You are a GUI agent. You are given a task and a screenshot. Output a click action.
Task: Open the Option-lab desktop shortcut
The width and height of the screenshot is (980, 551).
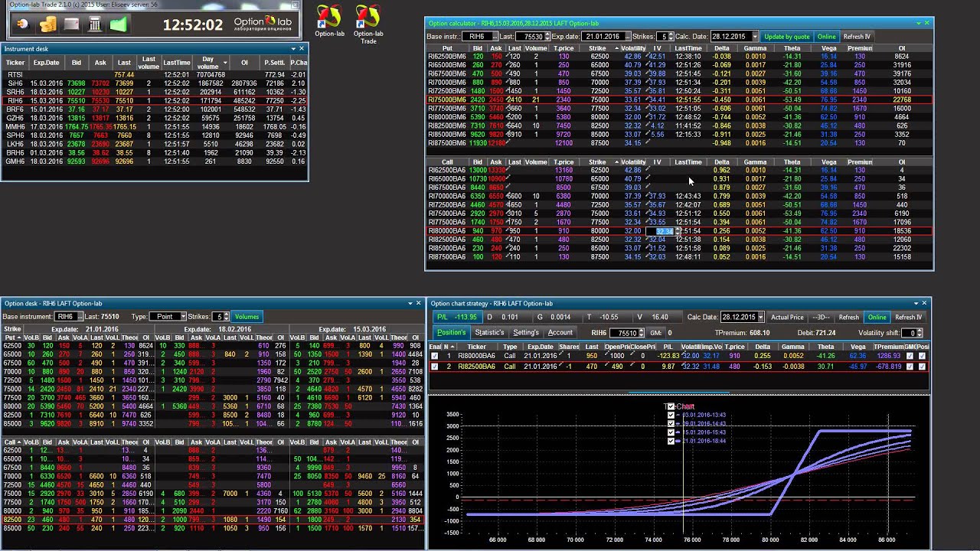tap(329, 21)
